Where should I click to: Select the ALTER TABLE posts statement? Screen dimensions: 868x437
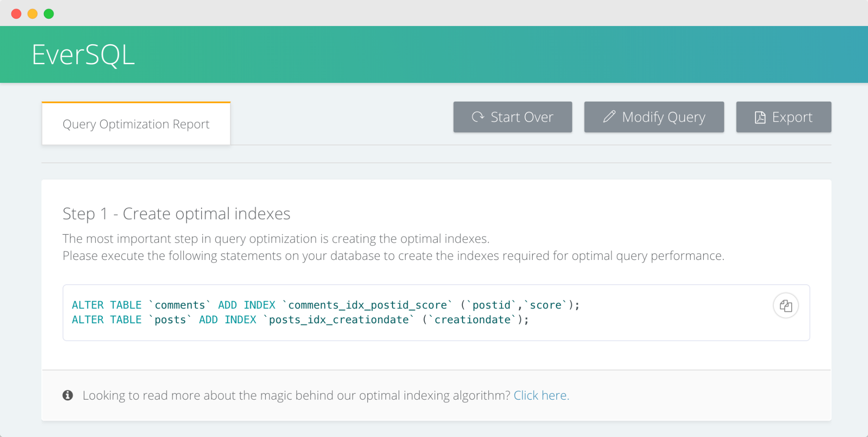[x=300, y=319]
